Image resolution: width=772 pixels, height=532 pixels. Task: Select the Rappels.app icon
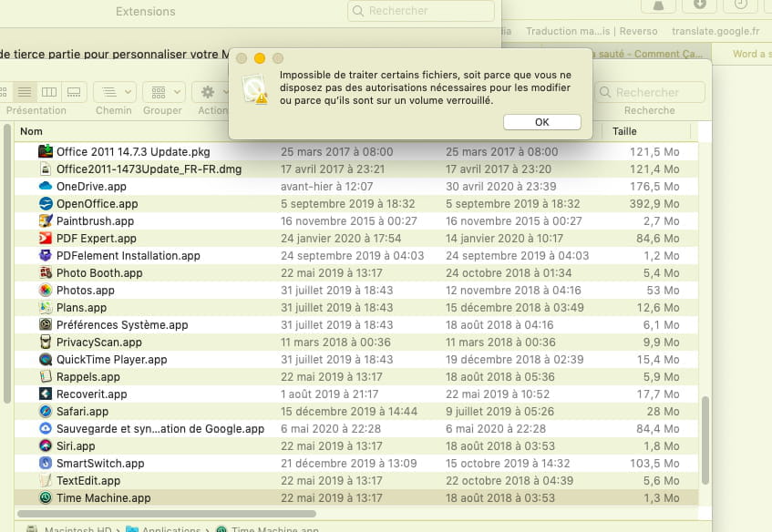tap(46, 376)
